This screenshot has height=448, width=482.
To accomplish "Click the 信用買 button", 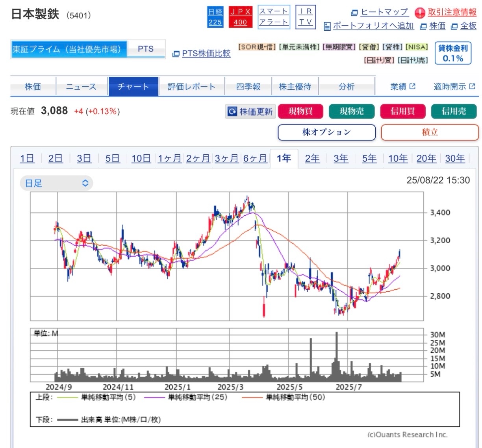I will click(403, 111).
